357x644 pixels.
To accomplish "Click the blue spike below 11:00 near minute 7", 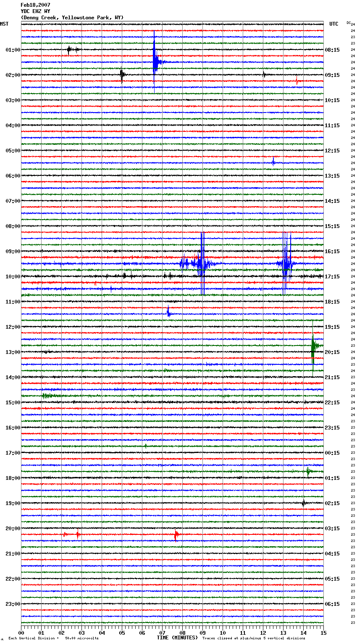I will [x=168, y=312].
